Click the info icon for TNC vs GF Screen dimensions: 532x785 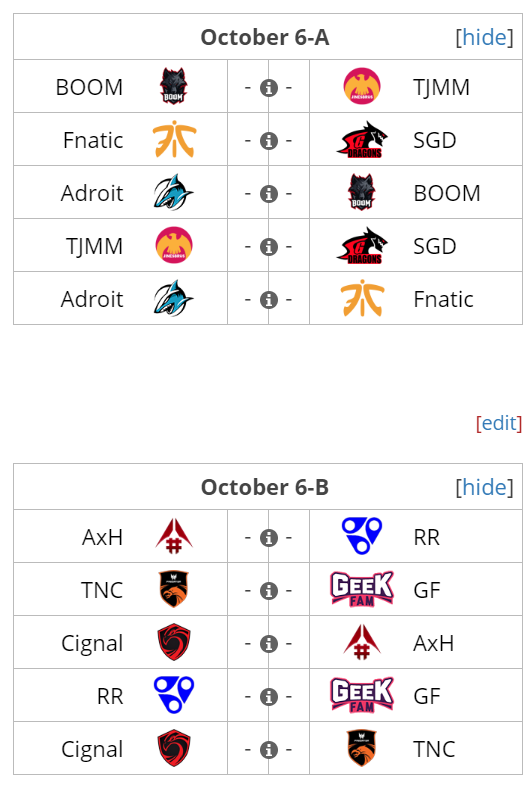(269, 591)
